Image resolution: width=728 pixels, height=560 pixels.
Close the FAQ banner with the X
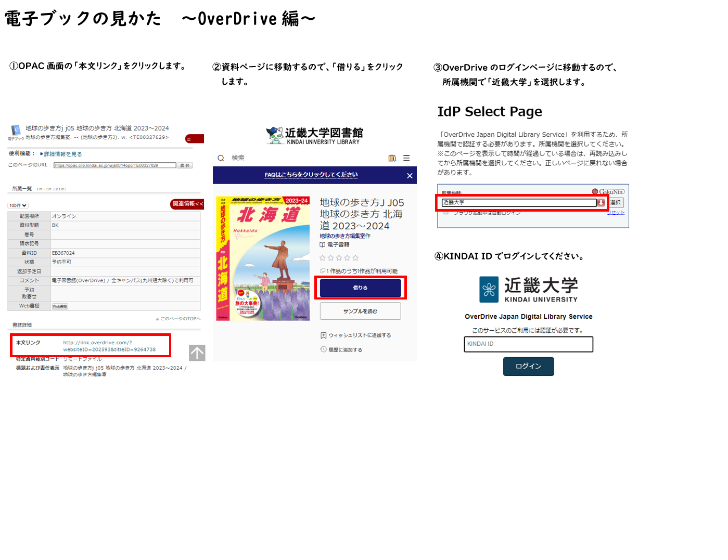pos(410,176)
